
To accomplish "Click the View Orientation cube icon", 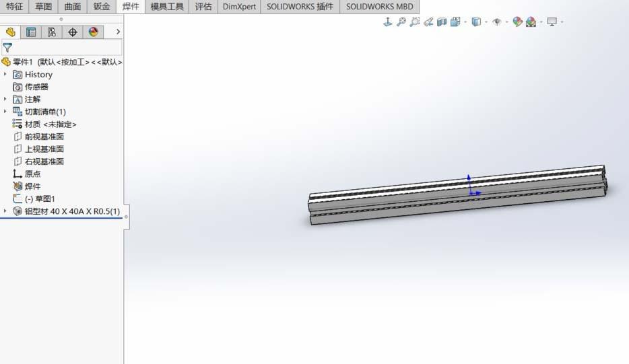I will (455, 22).
